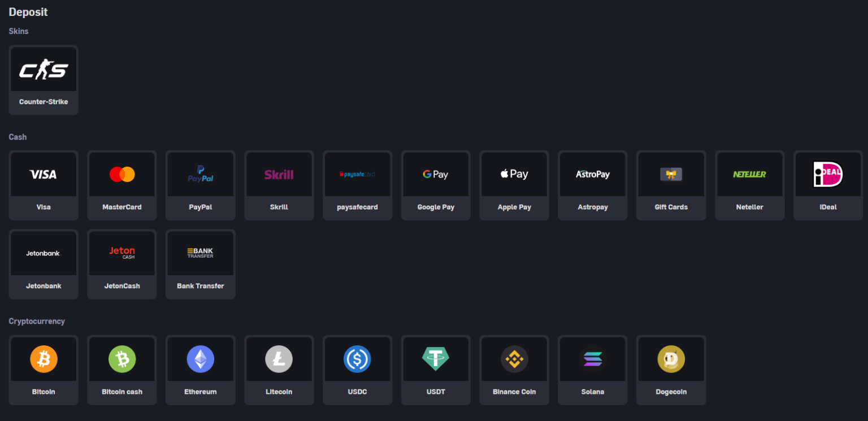The height and width of the screenshot is (421, 868).
Task: Select Apple Pay deposit method
Action: (514, 185)
